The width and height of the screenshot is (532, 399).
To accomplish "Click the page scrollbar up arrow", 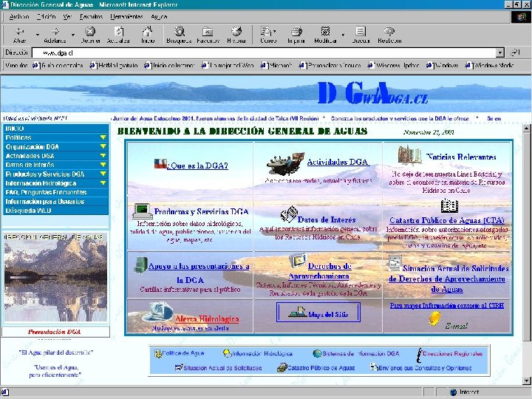I will 527,129.
